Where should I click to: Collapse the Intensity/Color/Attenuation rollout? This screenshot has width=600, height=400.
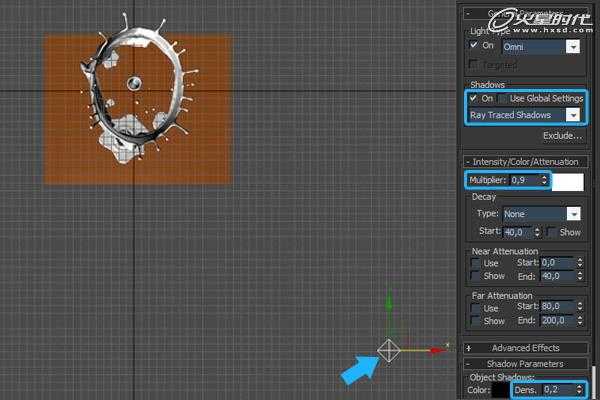[525, 162]
